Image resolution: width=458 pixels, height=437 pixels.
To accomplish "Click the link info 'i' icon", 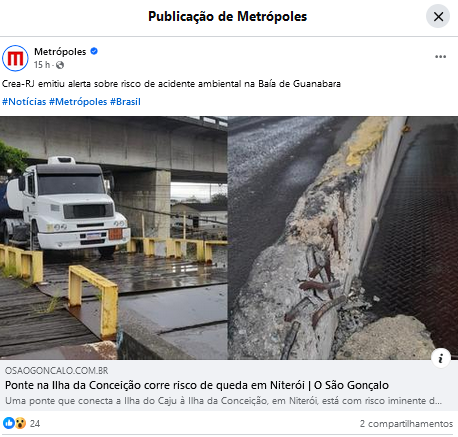I will pos(441,358).
